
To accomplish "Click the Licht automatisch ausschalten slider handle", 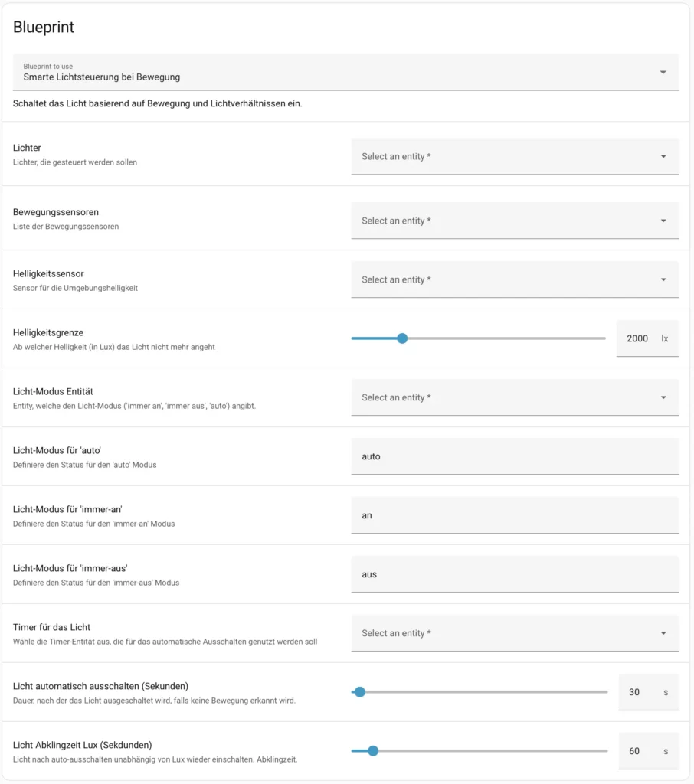I will [x=360, y=692].
